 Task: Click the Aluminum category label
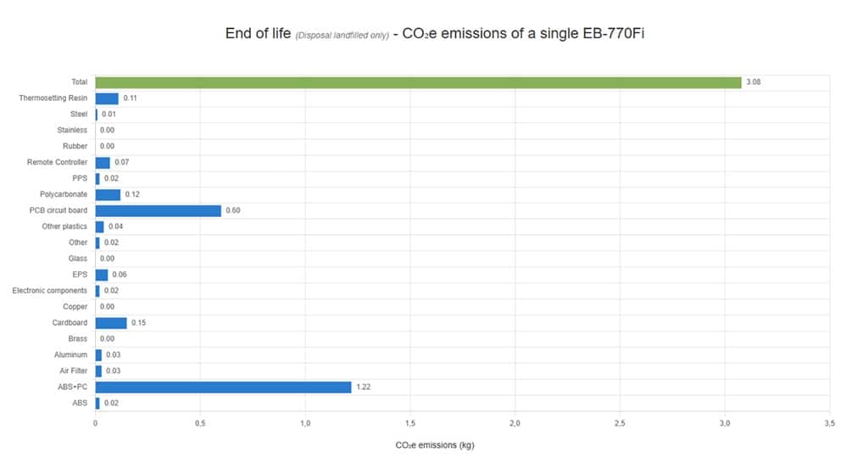click(x=71, y=355)
